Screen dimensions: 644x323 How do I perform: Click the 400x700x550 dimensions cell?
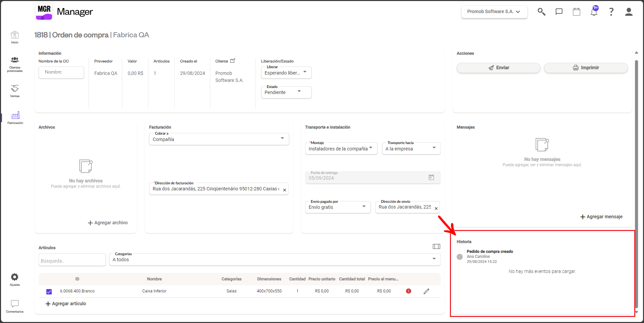[269, 291]
